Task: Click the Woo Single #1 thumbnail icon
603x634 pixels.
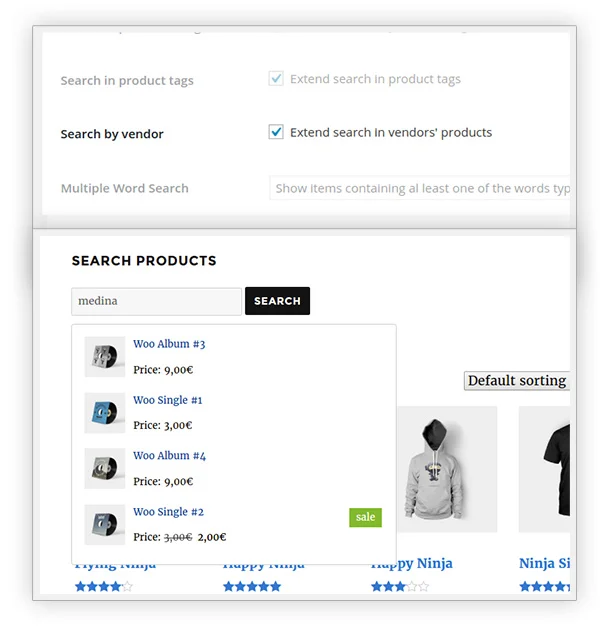Action: 104,413
